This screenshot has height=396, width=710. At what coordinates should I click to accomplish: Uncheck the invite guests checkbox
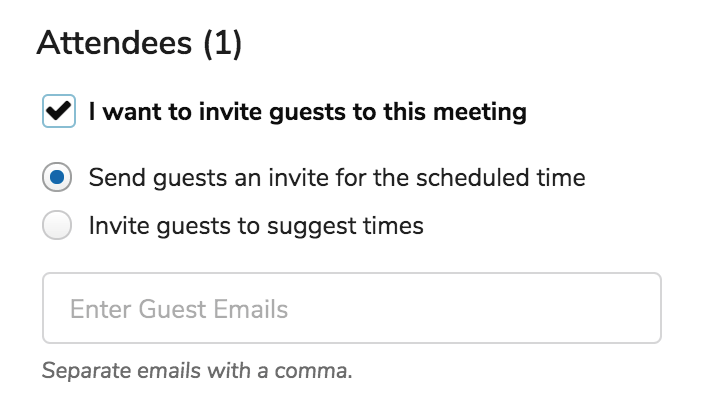pyautogui.click(x=59, y=111)
